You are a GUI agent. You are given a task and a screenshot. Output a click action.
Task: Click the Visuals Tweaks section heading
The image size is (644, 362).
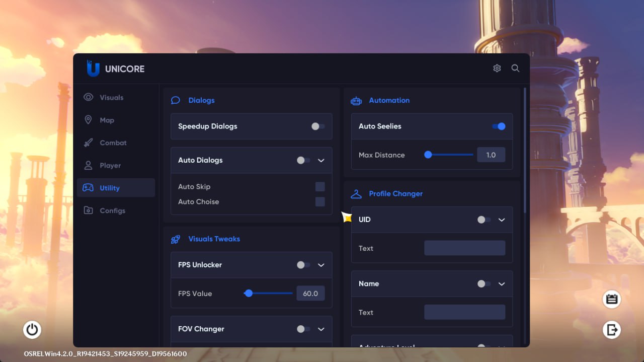coord(214,239)
